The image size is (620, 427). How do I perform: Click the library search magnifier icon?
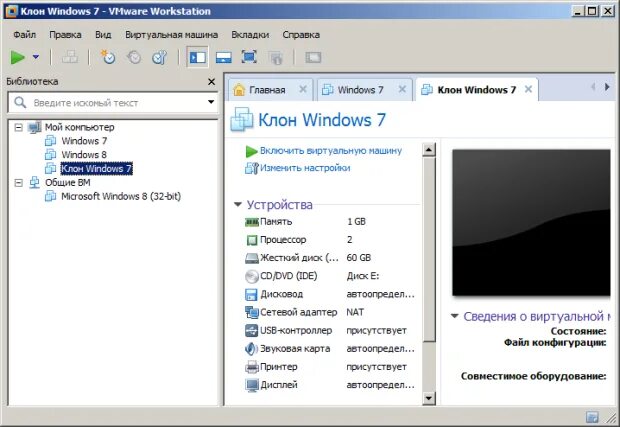20,102
